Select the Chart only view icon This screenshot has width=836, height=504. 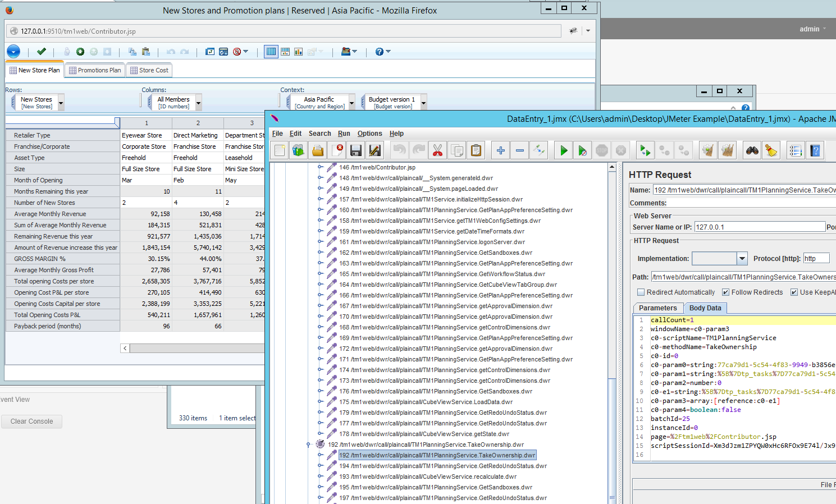coord(299,52)
